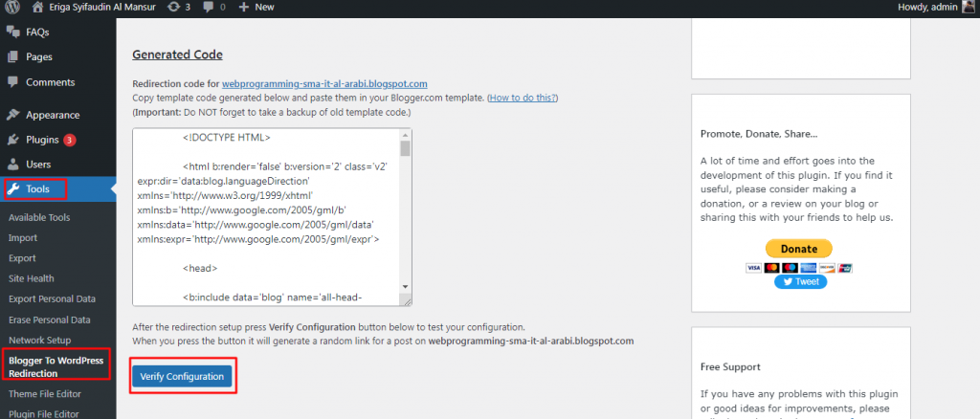Select Erase Personal Data submenu item
The image size is (980, 419).
click(50, 320)
